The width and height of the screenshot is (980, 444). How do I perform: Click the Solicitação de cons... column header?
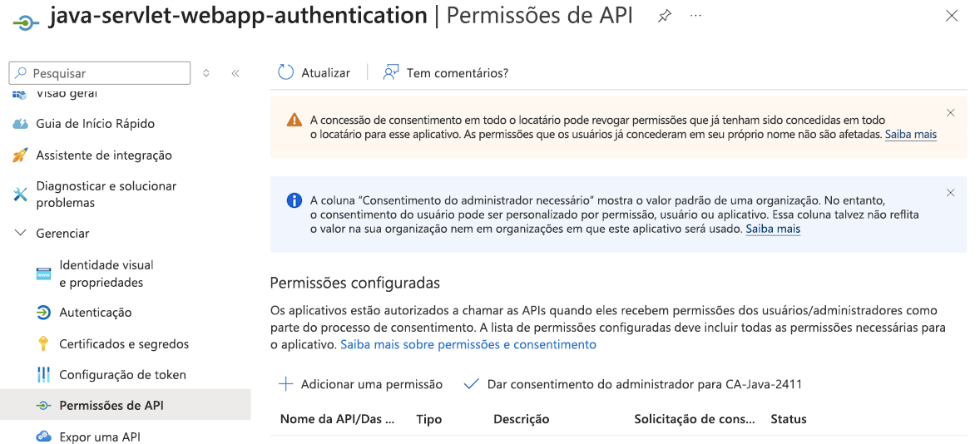695,419
